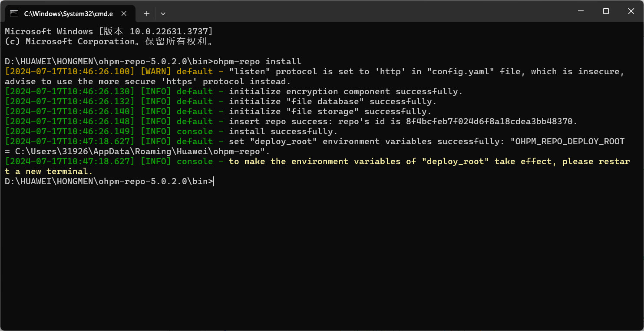Screen dimensions: 644x331
Task: Click the timestamp 2024-07-17T10:47:18.627 on the default line
Action: point(70,141)
